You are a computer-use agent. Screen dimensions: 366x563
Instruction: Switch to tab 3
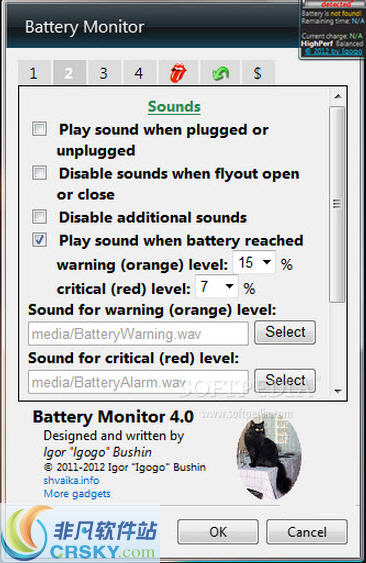tap(104, 73)
